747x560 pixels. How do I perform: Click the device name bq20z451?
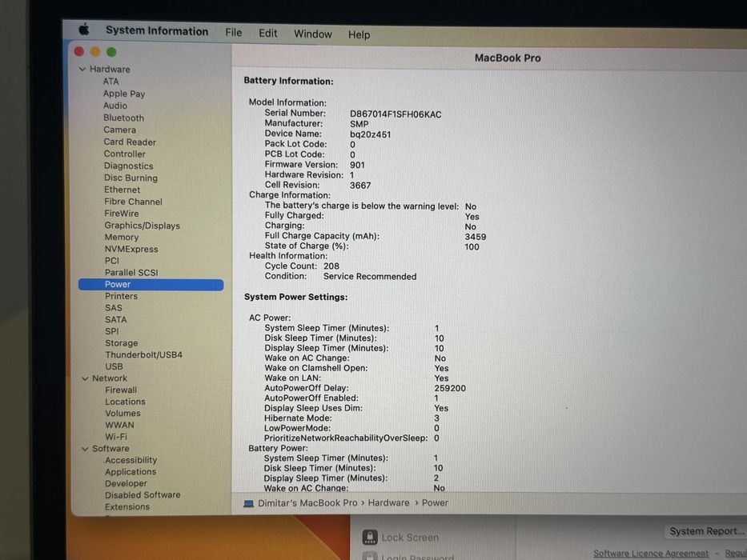[x=370, y=134]
